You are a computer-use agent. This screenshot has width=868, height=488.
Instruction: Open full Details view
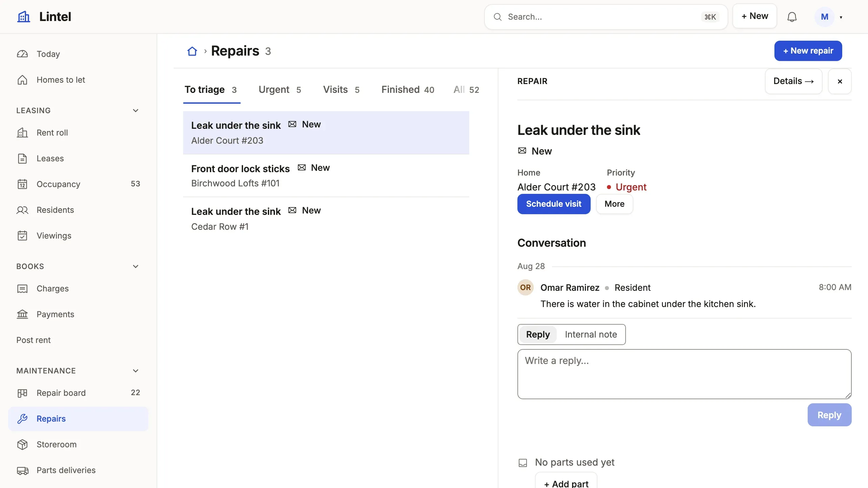793,81
